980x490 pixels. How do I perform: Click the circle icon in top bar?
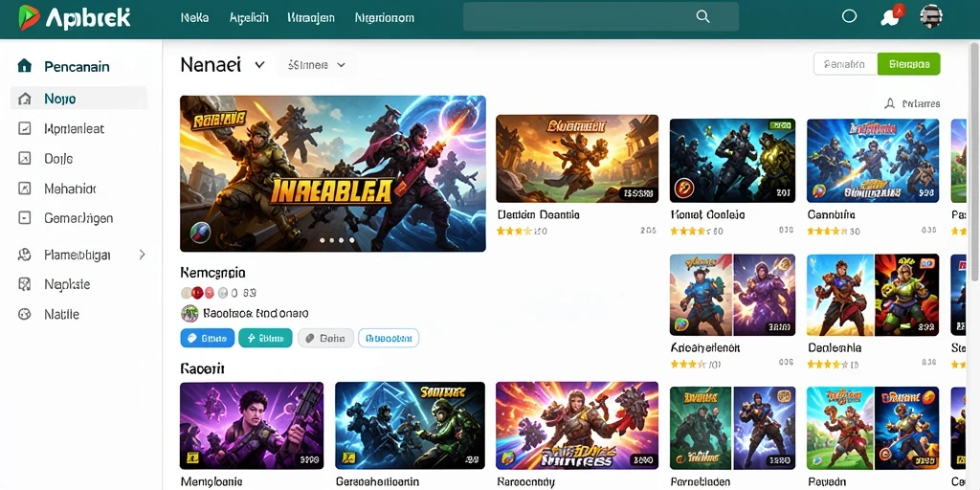coord(849,17)
